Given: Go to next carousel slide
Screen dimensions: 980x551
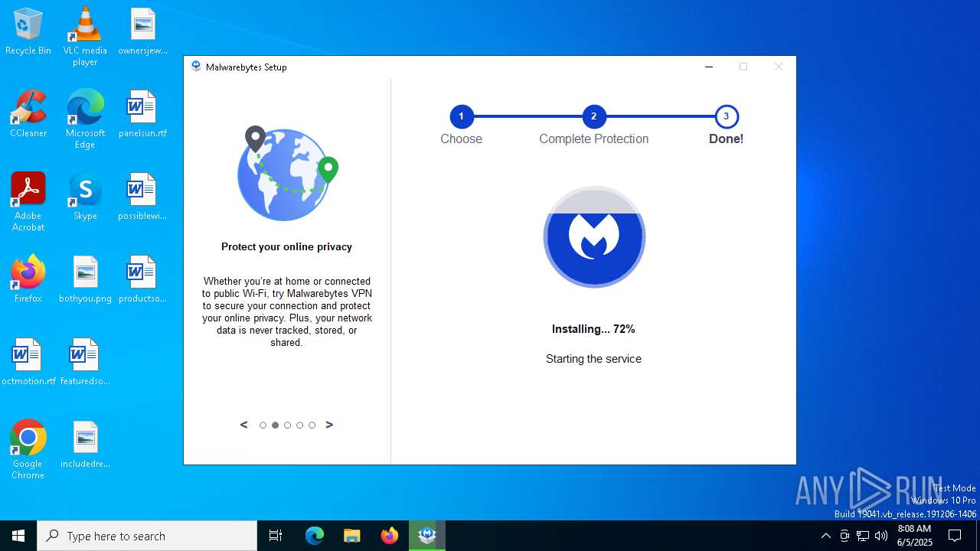Looking at the screenshot, I should pos(329,425).
